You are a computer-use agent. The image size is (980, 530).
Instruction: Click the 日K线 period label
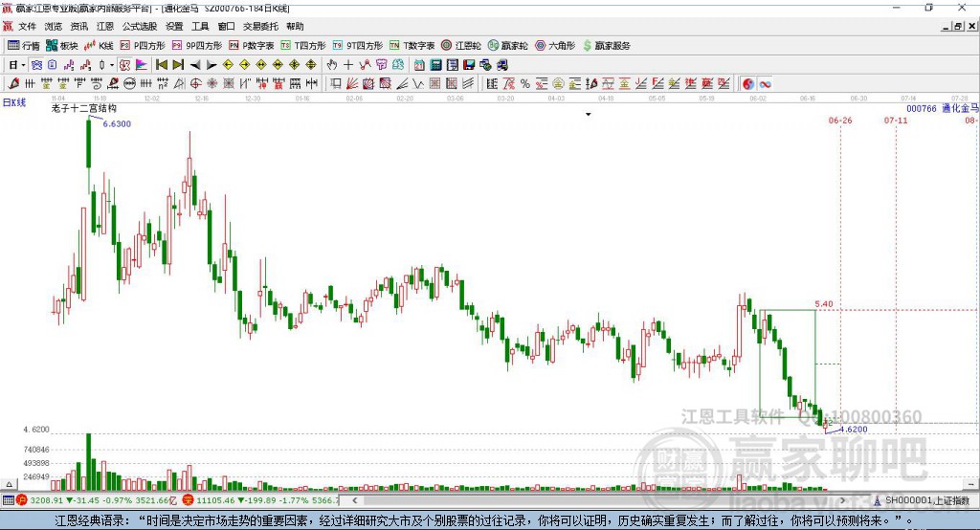click(x=14, y=102)
